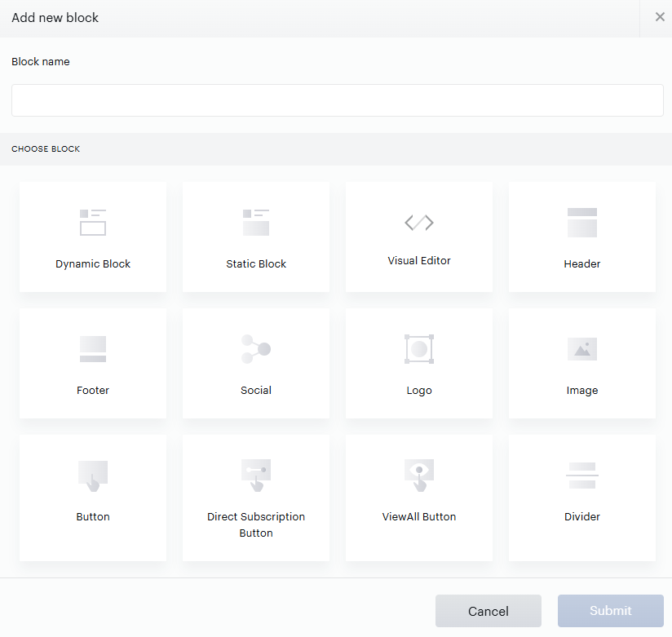This screenshot has height=637, width=672.
Task: Choose the ViewAll Button eye icon
Action: coord(419,476)
